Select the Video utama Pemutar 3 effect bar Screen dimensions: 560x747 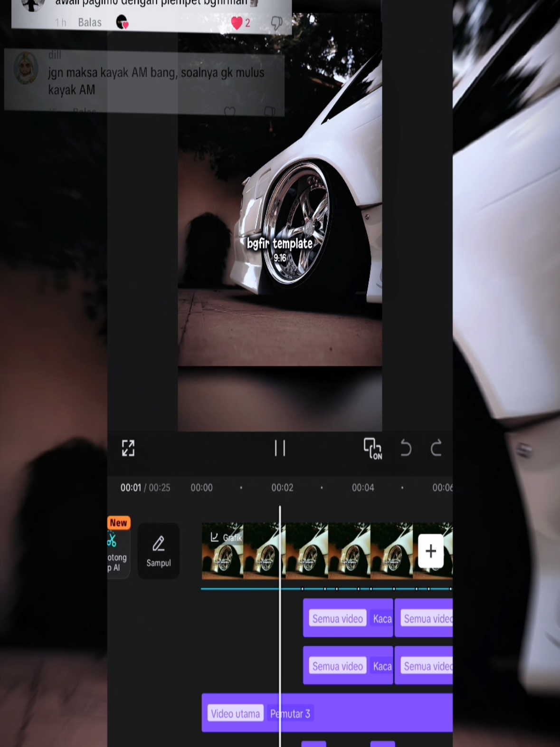(327, 713)
